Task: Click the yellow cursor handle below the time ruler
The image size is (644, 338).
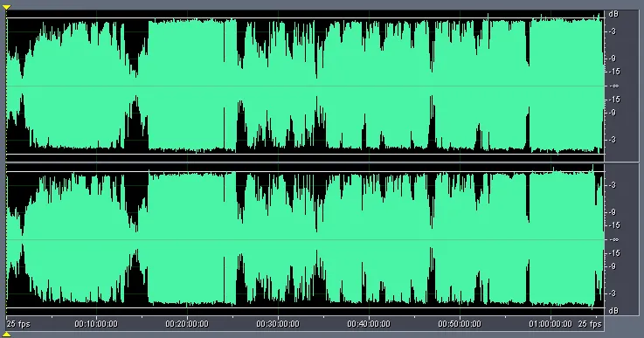Action: pyautogui.click(x=7, y=335)
